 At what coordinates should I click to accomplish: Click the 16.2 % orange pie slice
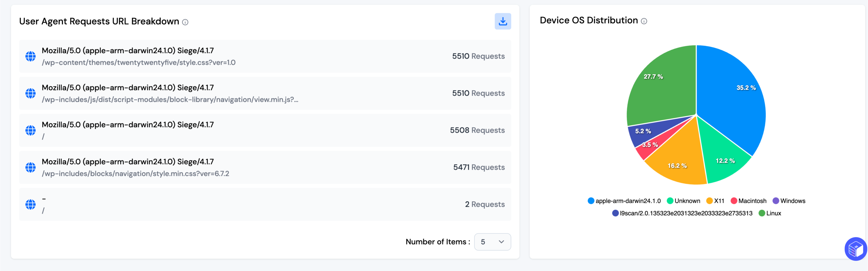coord(677,162)
